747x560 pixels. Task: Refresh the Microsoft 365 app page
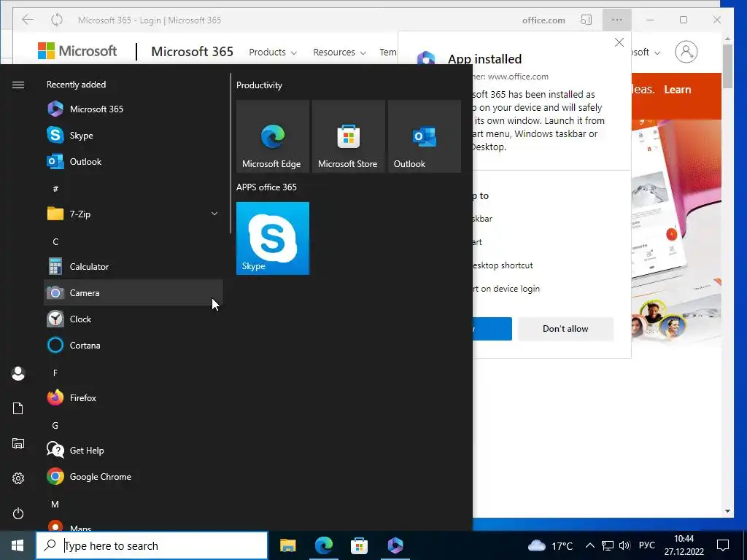point(57,20)
